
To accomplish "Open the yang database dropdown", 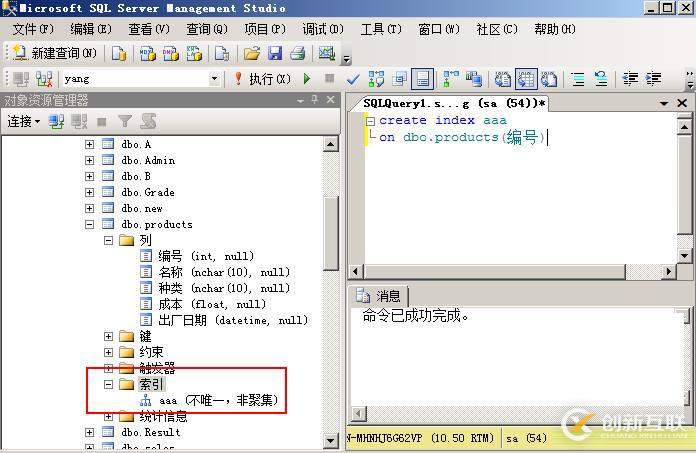I will pos(214,79).
